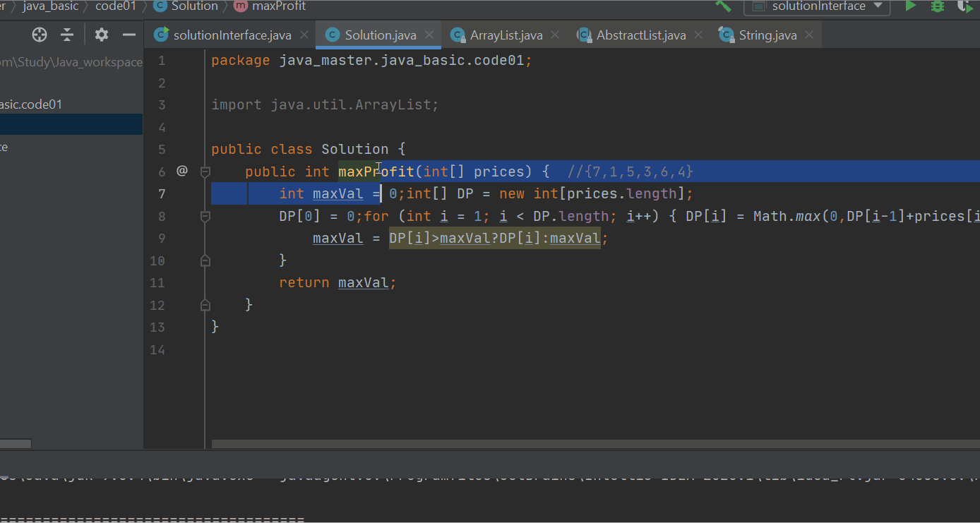The image size is (980, 523).
Task: Click the maxProfit method breadcrumb
Action: pos(269,6)
